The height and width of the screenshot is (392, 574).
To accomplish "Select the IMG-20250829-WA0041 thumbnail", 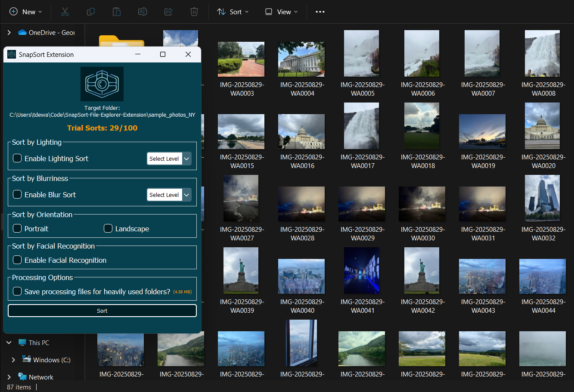I will (362, 271).
